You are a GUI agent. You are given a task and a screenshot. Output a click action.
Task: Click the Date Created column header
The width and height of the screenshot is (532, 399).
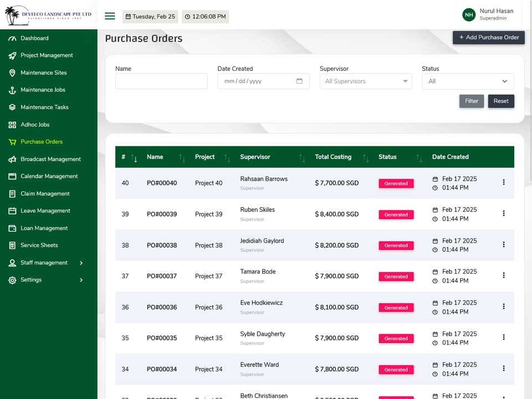(x=450, y=157)
